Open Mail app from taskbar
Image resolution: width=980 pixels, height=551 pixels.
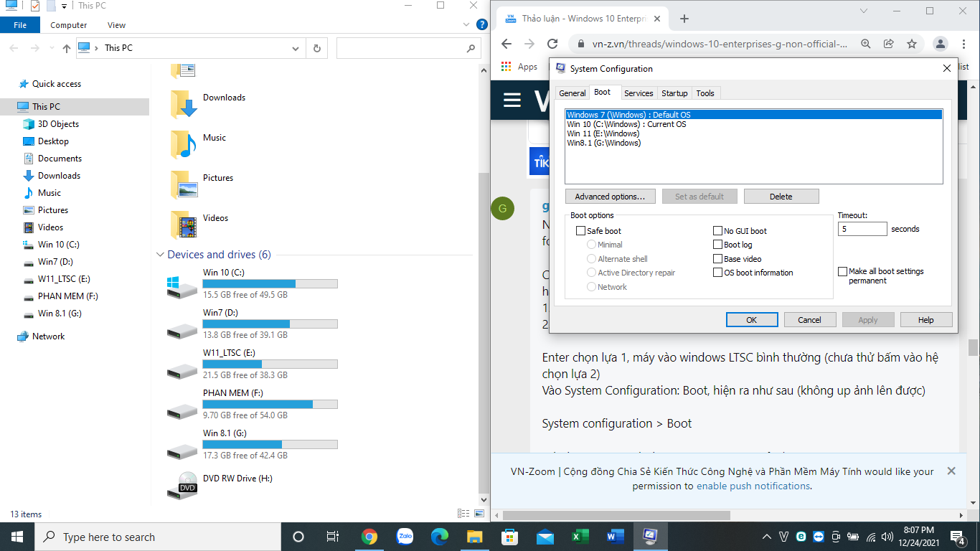point(545,537)
